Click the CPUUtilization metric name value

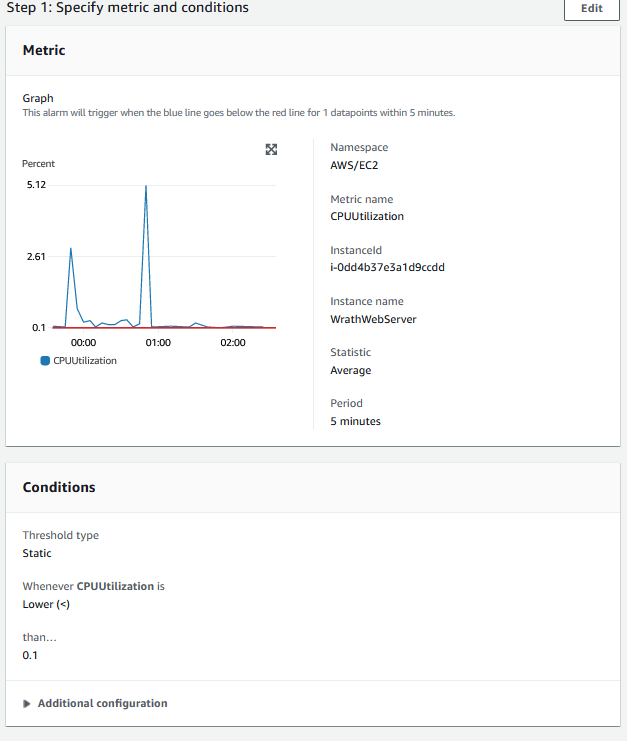367,216
